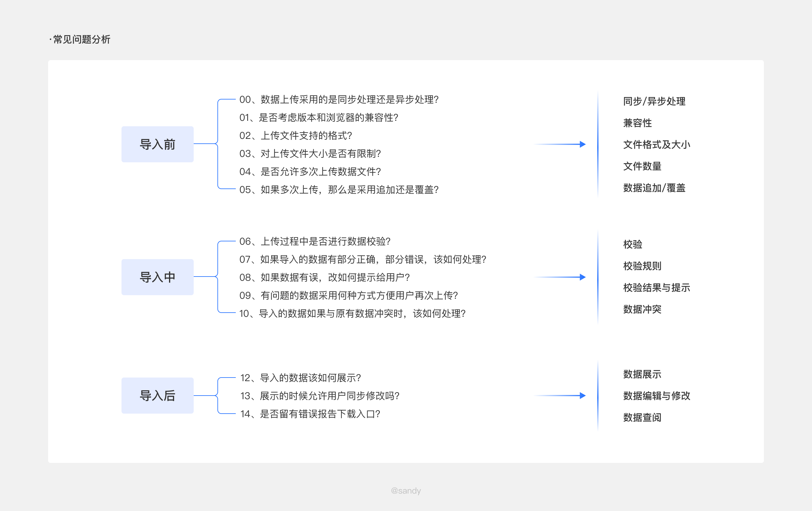Select question 14 about 错误报告下载入口
812x511 pixels.
pyautogui.click(x=310, y=414)
